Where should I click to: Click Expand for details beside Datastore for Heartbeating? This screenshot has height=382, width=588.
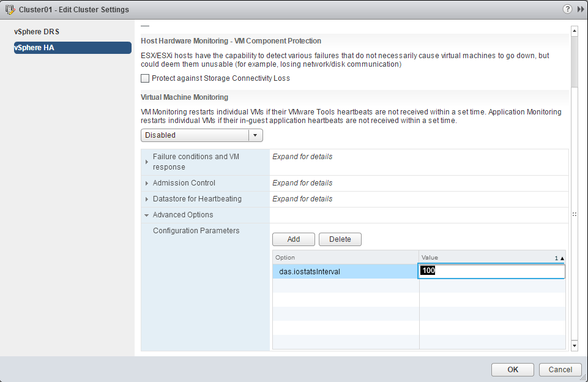click(302, 199)
